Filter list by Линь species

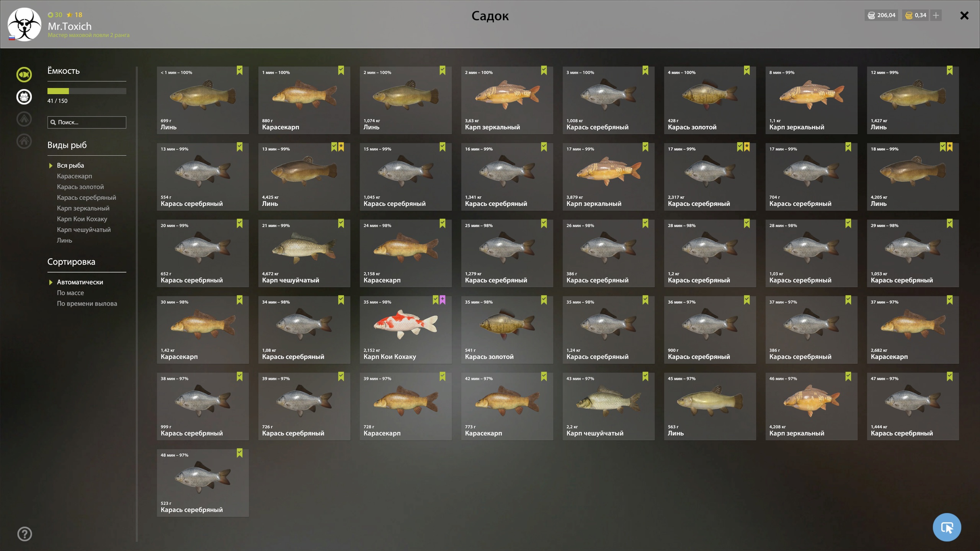(64, 240)
